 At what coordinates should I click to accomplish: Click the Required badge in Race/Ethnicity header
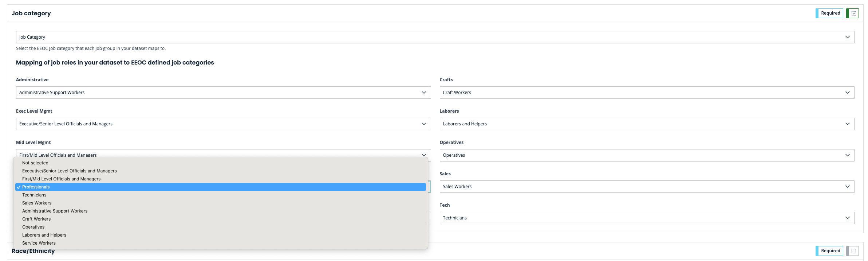pyautogui.click(x=830, y=251)
